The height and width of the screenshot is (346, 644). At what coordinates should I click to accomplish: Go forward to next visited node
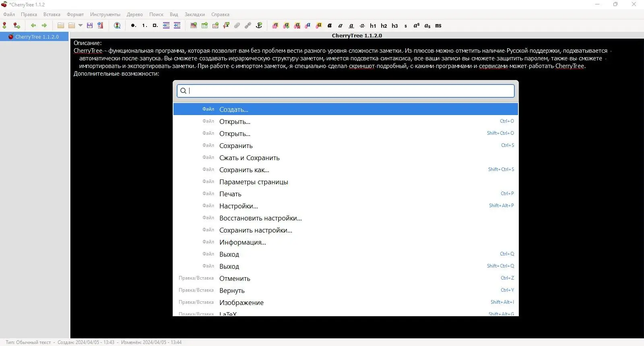pos(44,25)
